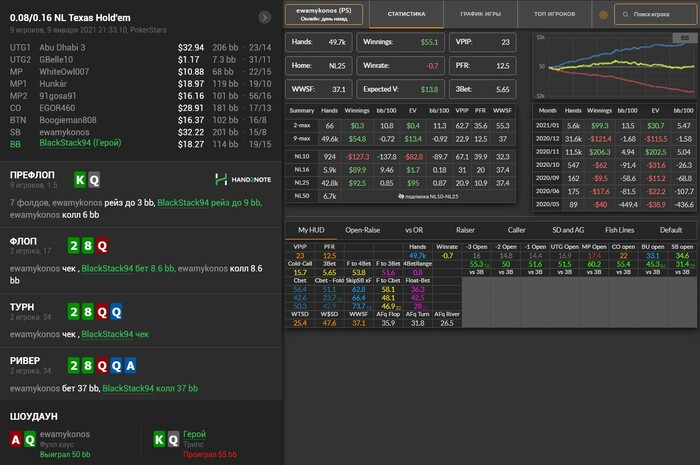
Task: Click BlackStack94 (Герой) in the player list
Action: tap(80, 143)
